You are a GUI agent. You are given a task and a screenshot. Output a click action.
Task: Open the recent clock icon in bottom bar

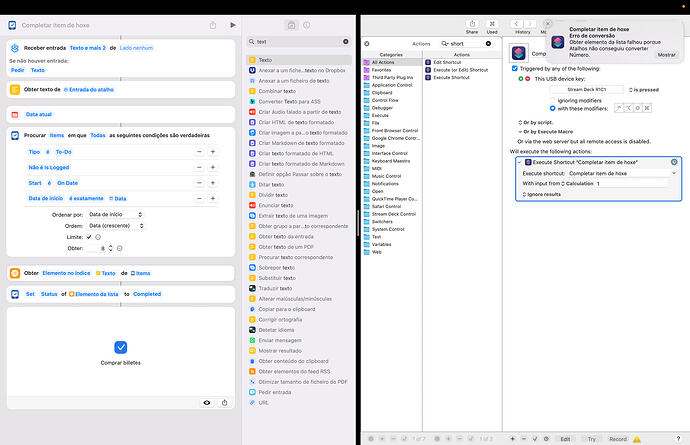(546, 439)
